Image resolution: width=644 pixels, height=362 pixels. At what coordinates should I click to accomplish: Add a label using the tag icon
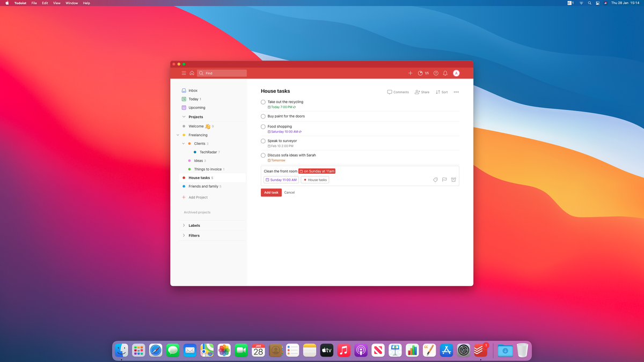click(435, 180)
